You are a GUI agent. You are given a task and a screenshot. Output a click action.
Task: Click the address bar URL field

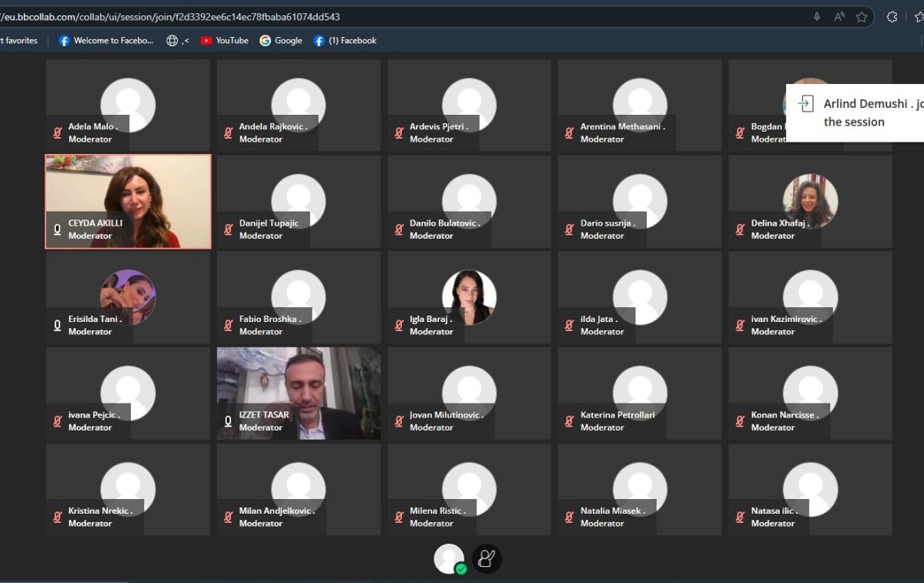point(385,17)
